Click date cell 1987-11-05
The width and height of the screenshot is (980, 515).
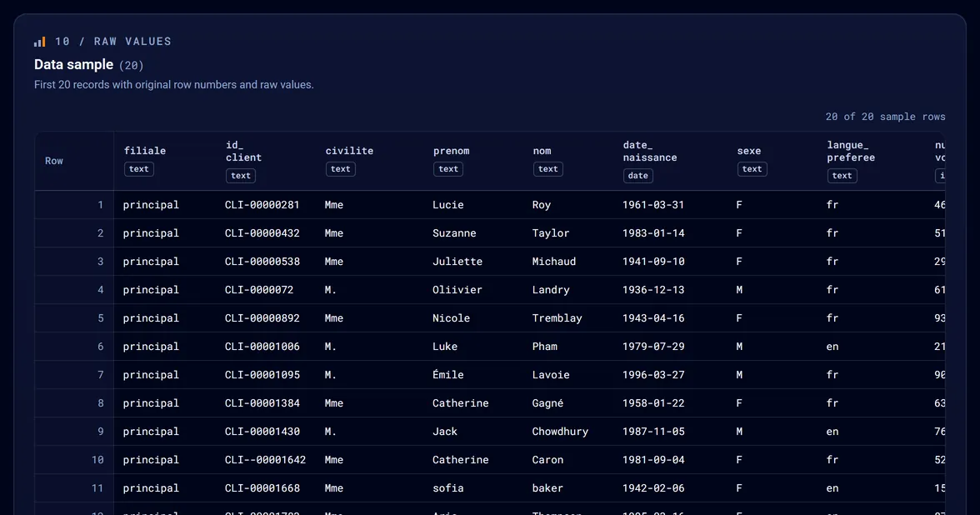653,432
